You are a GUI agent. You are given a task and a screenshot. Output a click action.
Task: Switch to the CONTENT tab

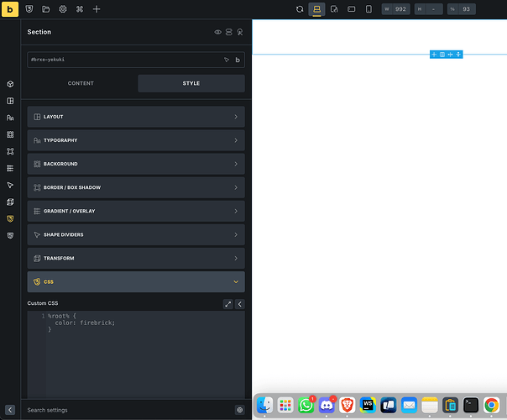(81, 83)
